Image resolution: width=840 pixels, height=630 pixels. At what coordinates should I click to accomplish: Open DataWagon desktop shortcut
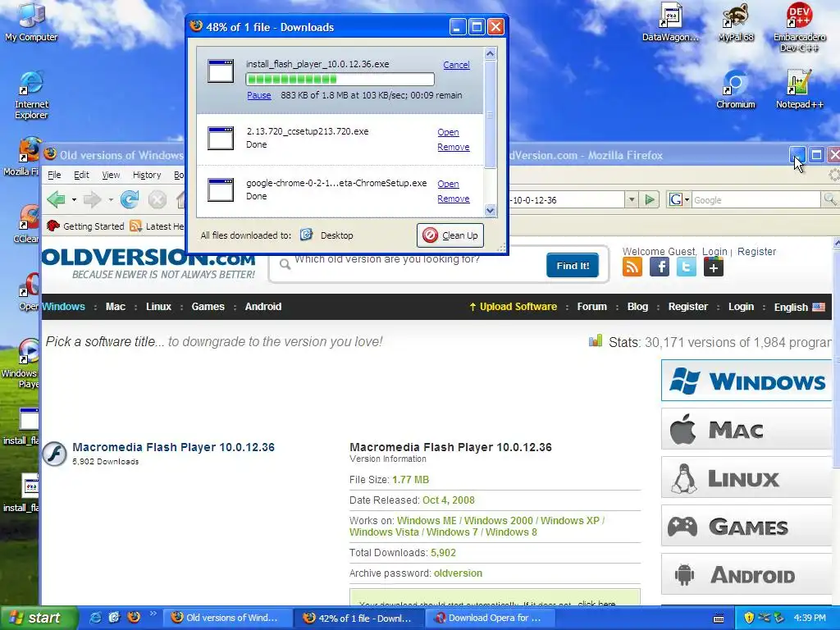click(670, 22)
